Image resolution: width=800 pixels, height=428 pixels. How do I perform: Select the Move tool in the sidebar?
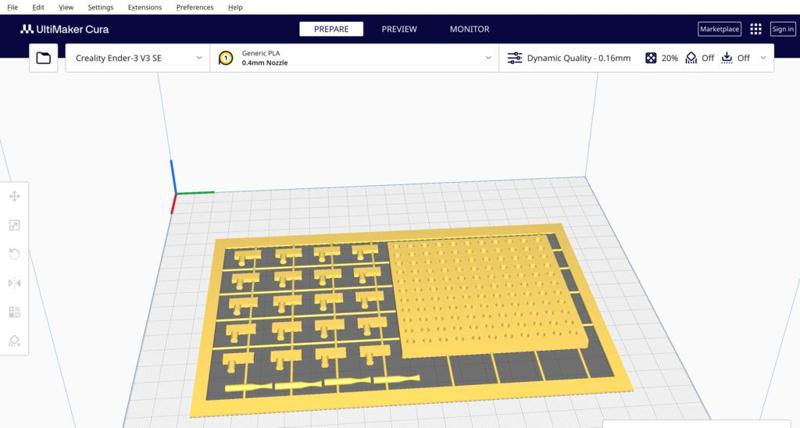(x=14, y=196)
